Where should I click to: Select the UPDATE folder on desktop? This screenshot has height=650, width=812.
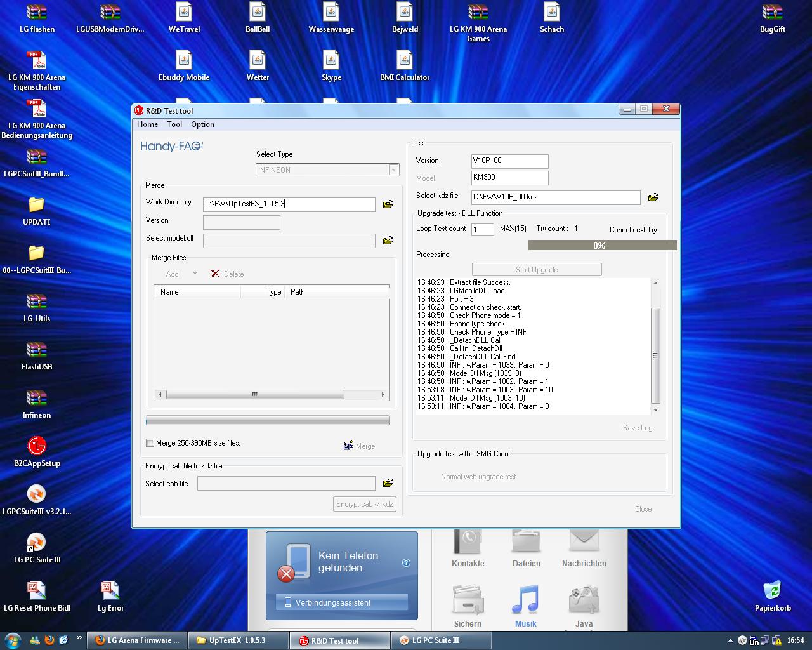37,211
